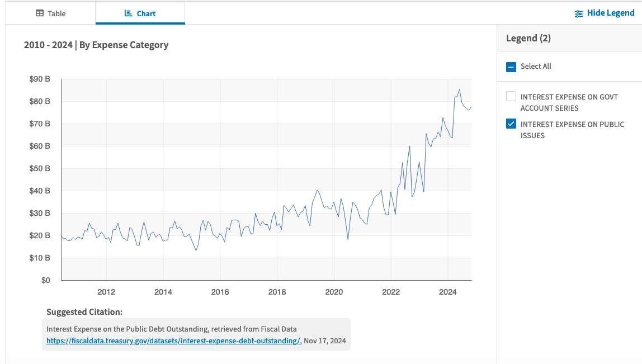Uncheck Interest Expense on Public Issues
Viewport: 642px width, 364px height.
[x=511, y=124]
